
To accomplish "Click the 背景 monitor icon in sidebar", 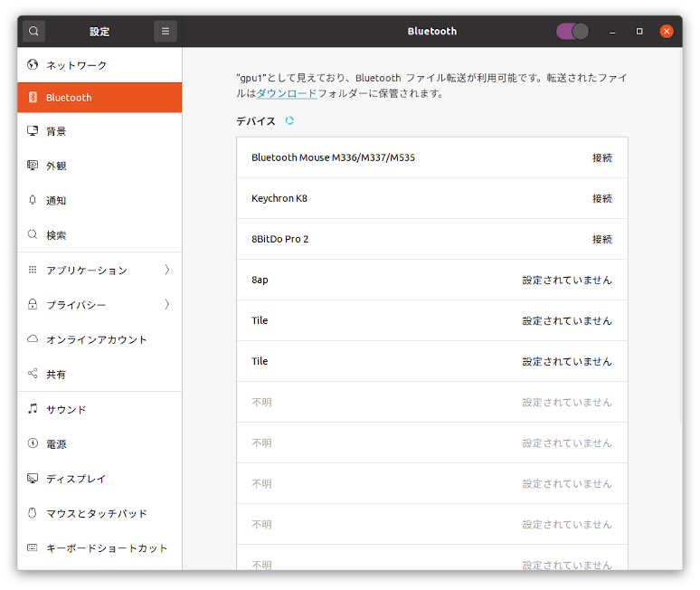I will point(33,131).
